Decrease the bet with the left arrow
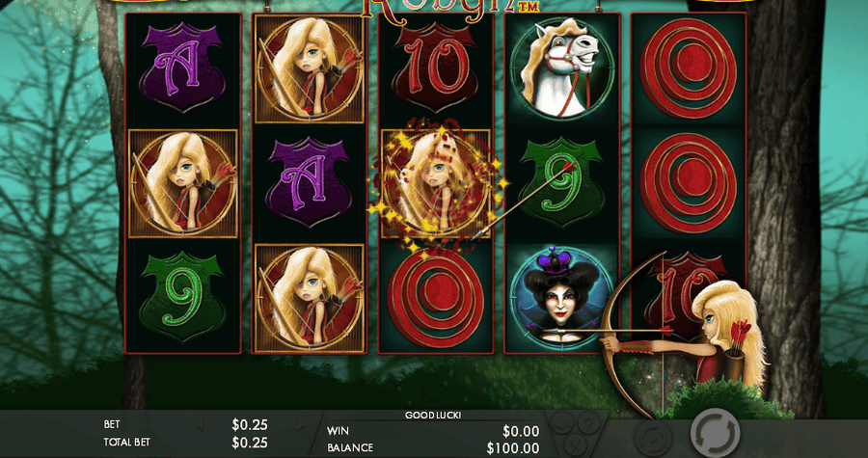This screenshot has width=868, height=458. [x=200, y=425]
